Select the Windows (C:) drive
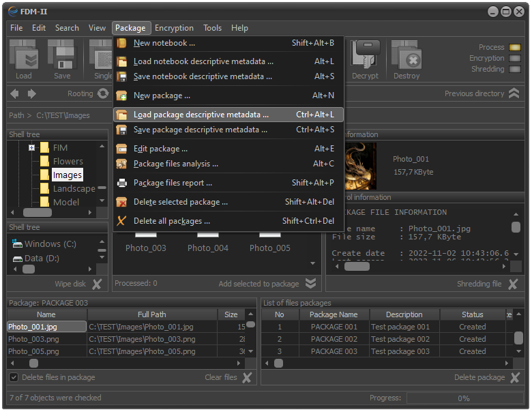Screen dimensions: 532x412 tap(44, 244)
